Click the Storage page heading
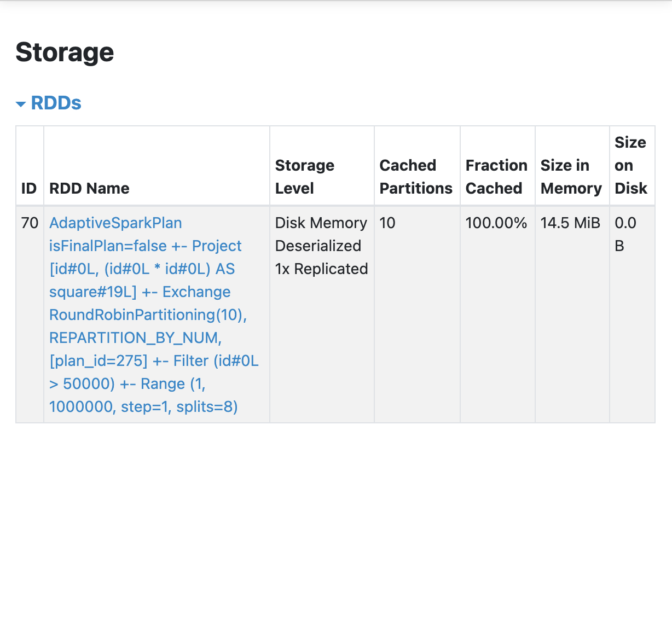Viewport: 672px width, 640px height. click(65, 53)
